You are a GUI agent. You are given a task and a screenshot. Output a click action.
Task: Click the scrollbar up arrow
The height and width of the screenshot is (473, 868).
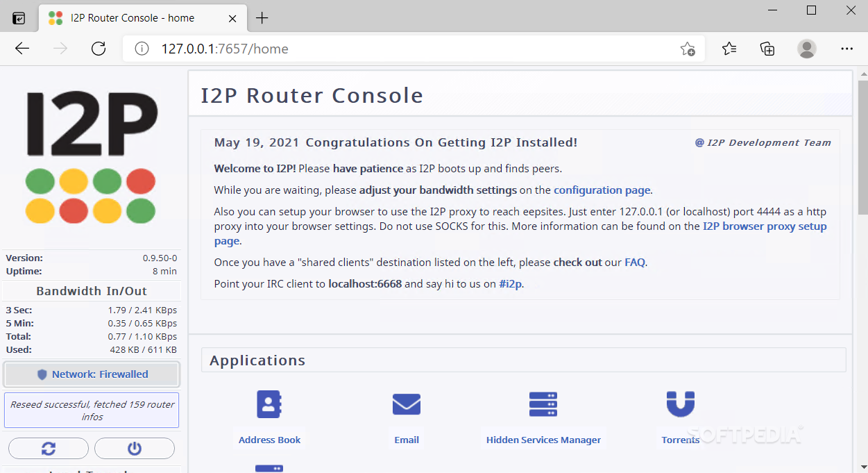862,72
